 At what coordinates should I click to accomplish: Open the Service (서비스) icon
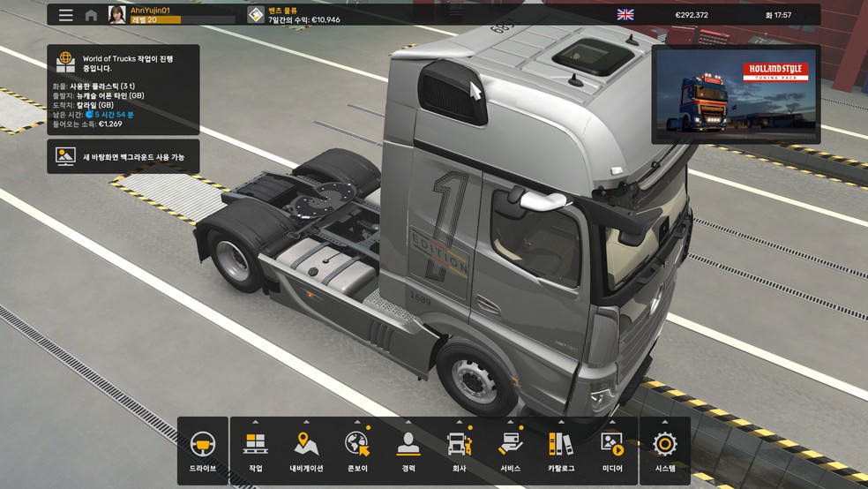pyautogui.click(x=511, y=444)
